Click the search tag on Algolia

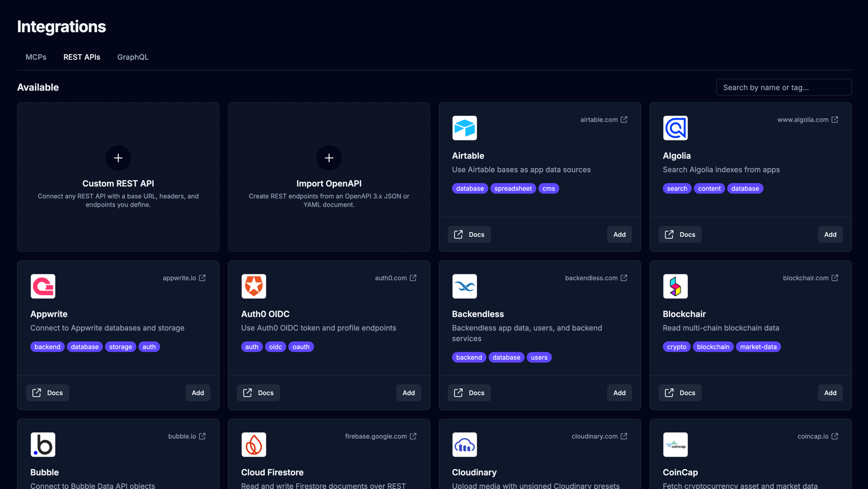coord(677,189)
